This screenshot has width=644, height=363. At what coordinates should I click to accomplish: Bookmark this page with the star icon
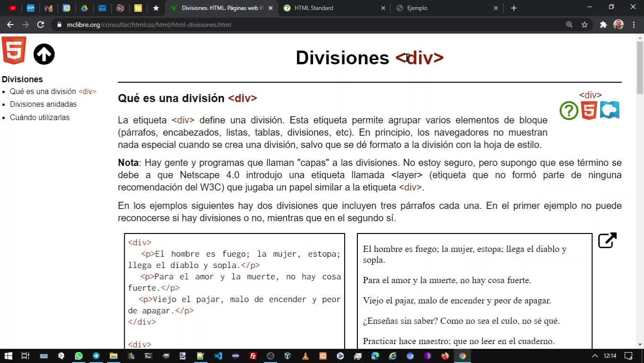pos(585,25)
